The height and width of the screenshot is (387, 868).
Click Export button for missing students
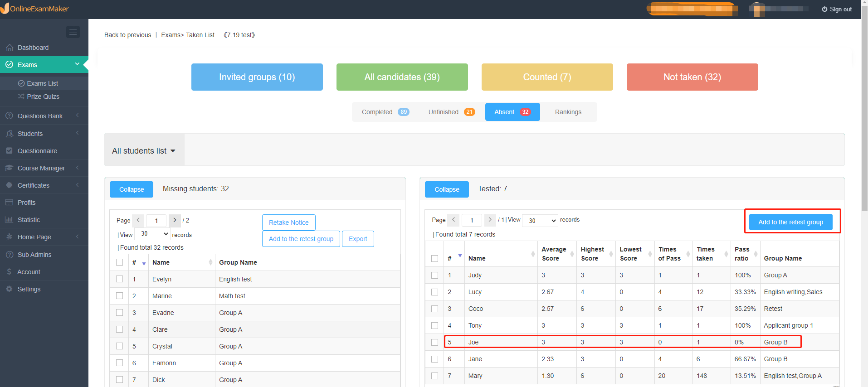point(358,239)
